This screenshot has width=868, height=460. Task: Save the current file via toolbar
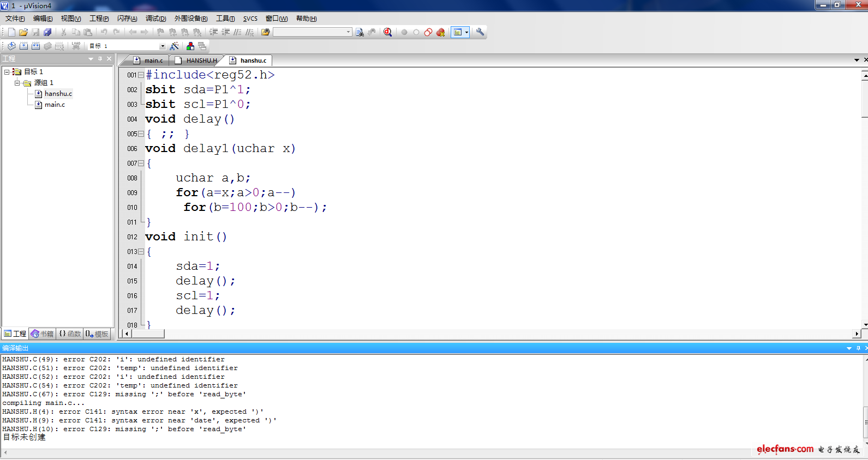click(x=35, y=32)
